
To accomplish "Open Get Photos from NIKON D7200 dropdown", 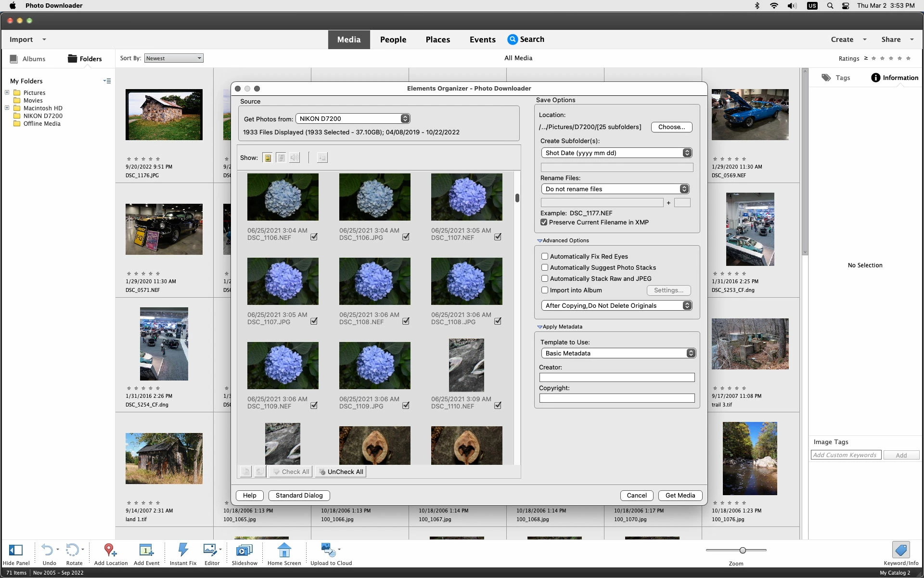I will [353, 118].
